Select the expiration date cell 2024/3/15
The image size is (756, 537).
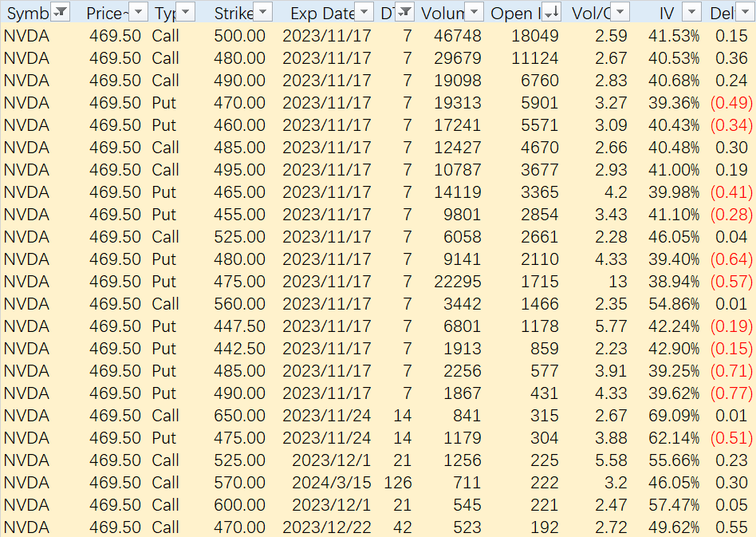332,483
